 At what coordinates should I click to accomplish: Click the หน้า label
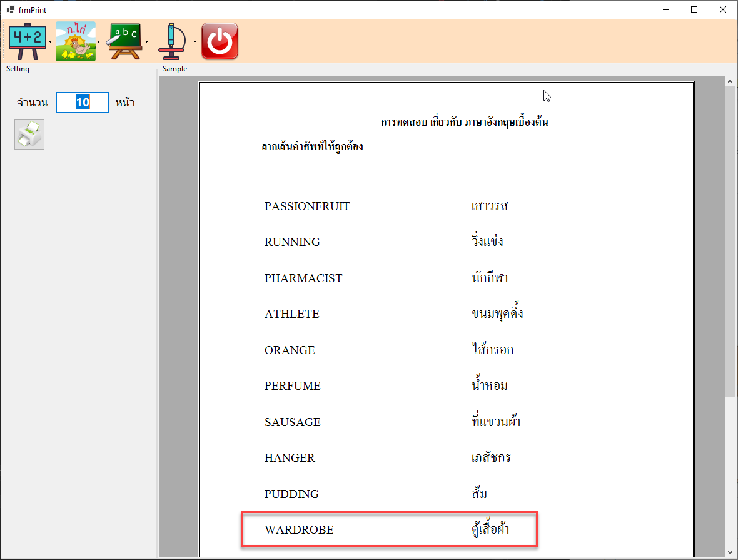pyautogui.click(x=125, y=102)
